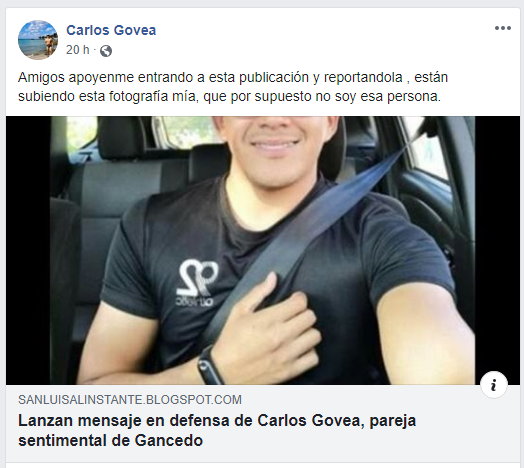Click the globe public audience icon

pos(106,51)
